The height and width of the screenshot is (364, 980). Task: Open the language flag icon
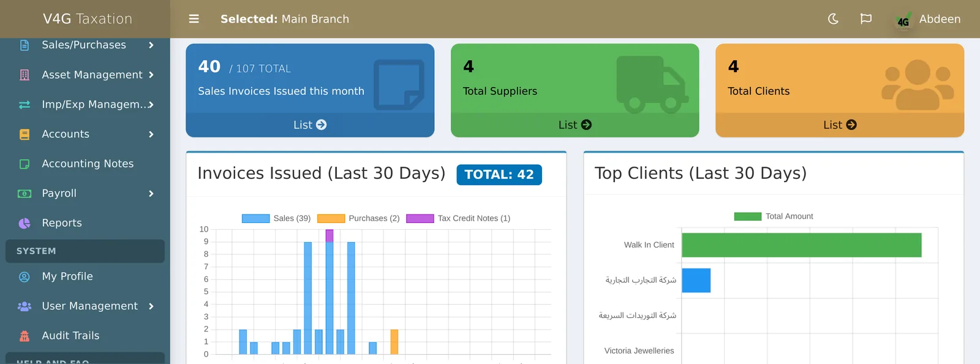tap(866, 19)
